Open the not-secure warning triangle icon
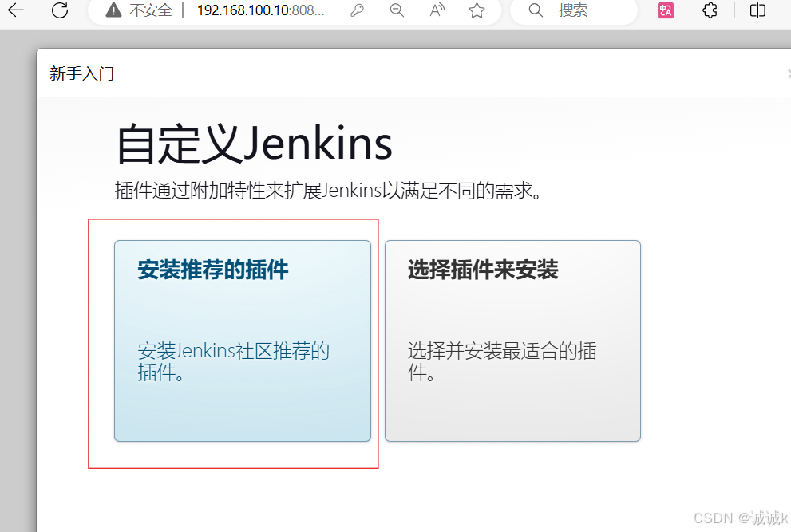 [x=113, y=10]
